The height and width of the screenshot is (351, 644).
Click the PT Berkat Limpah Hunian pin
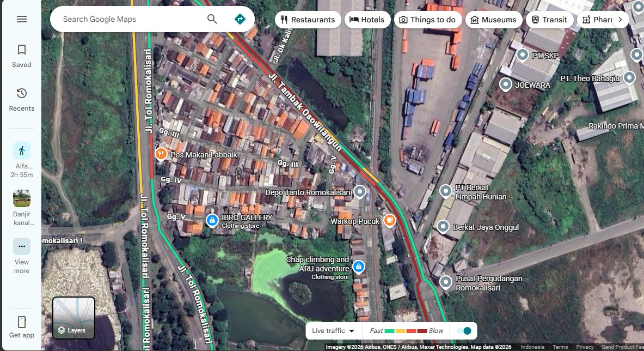point(446,191)
